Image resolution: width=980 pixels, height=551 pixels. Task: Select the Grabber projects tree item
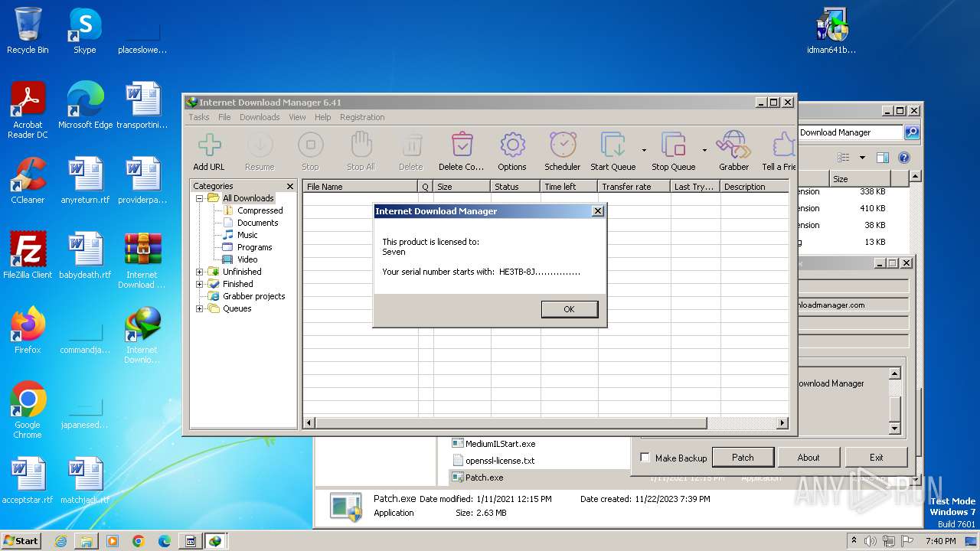pos(253,296)
